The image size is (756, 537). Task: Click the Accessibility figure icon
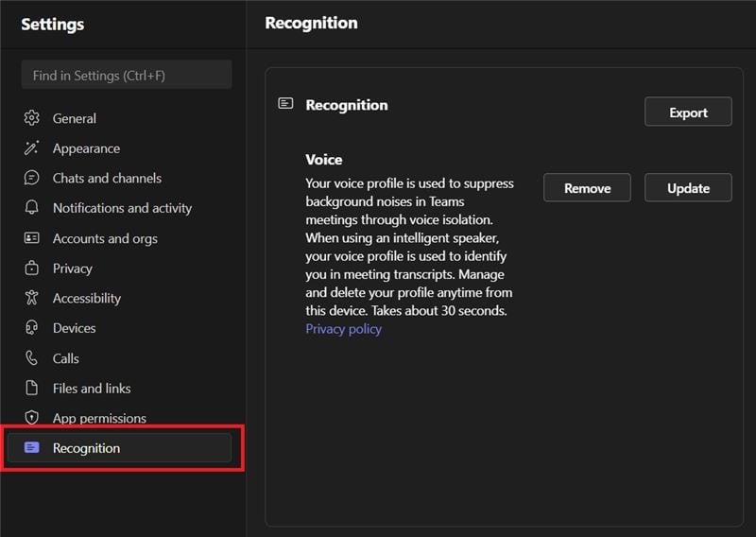(x=32, y=298)
